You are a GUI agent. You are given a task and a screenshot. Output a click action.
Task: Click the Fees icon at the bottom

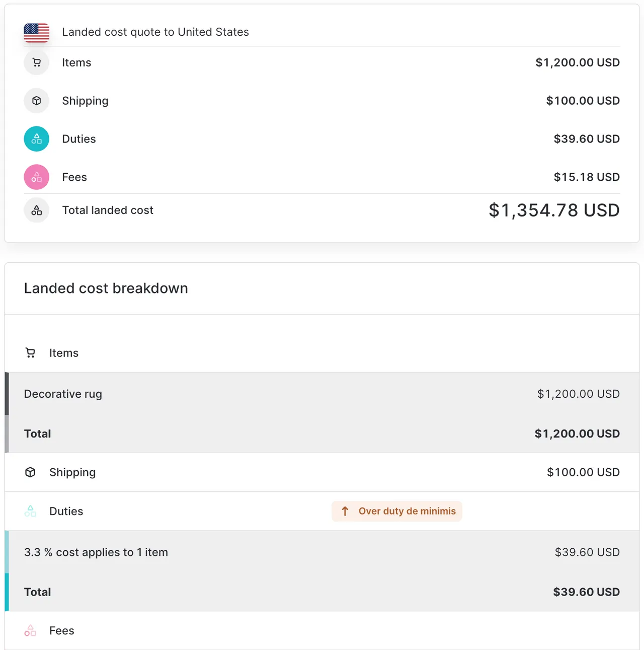click(x=30, y=630)
